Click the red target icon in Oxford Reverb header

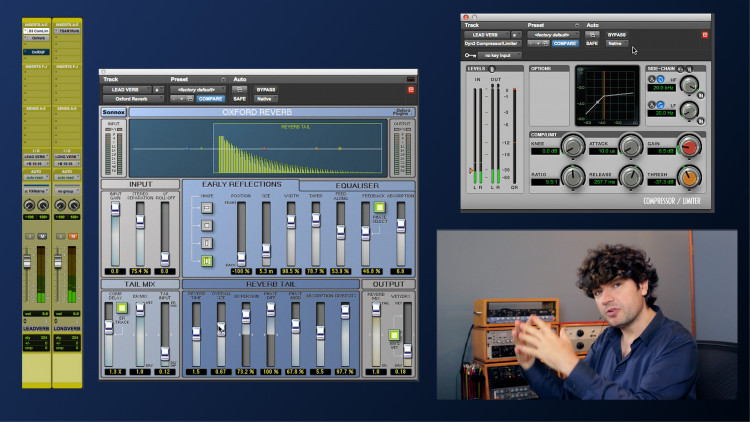pos(411,90)
